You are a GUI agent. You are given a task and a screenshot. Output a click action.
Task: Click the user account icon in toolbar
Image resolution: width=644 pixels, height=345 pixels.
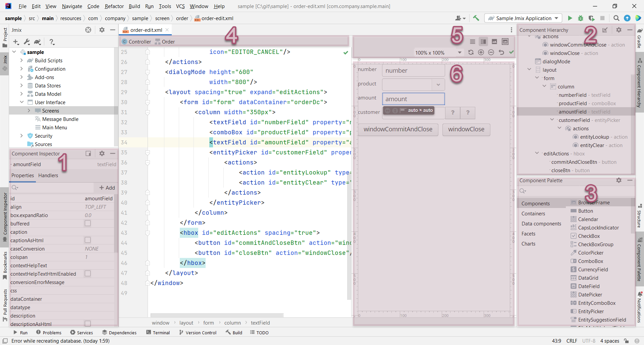(x=460, y=18)
